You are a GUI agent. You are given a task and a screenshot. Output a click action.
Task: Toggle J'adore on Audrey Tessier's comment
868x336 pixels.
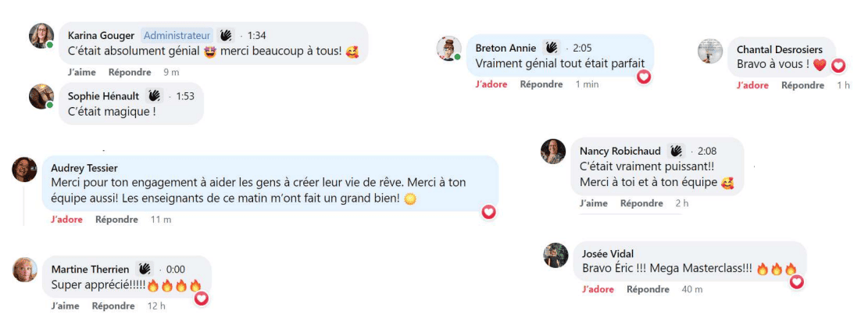(x=66, y=220)
